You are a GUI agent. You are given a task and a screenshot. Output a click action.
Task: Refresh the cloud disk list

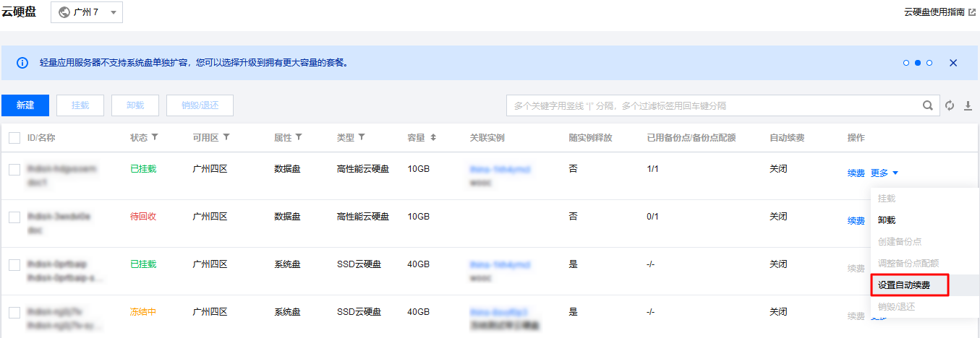coord(950,105)
